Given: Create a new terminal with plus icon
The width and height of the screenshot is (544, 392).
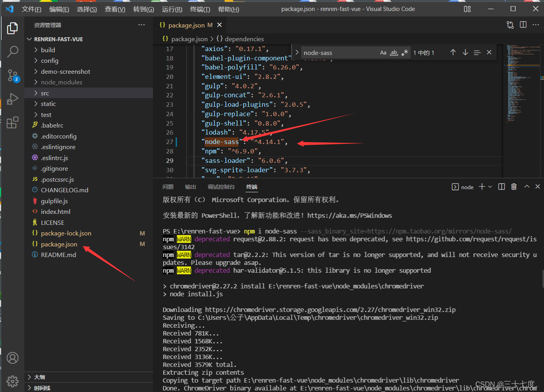Looking at the screenshot, I should [482, 187].
